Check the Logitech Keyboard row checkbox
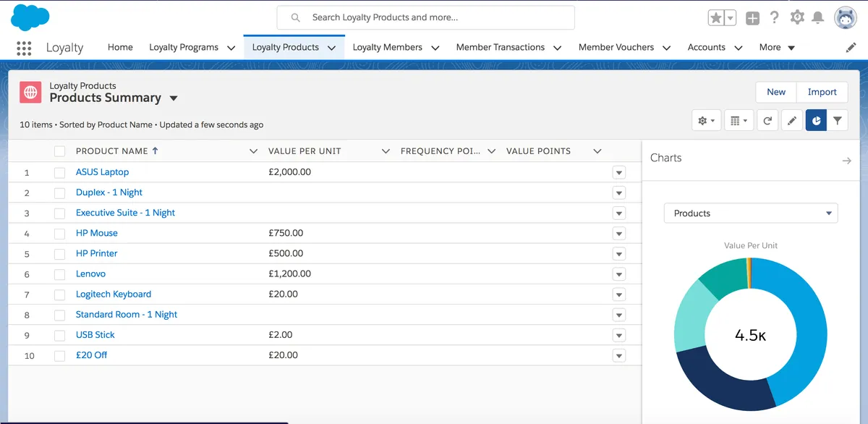 [x=59, y=294]
